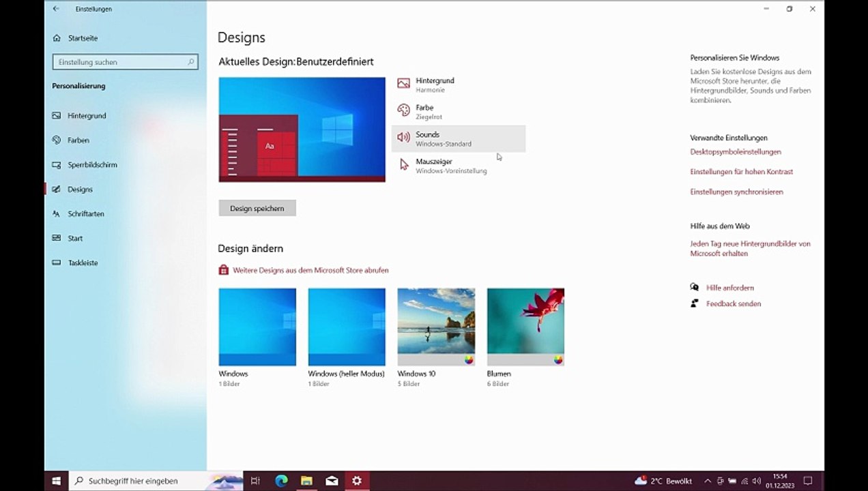868x491 pixels.
Task: Open Jeden Tag neue Hintergrundbilder link
Action: pyautogui.click(x=750, y=248)
